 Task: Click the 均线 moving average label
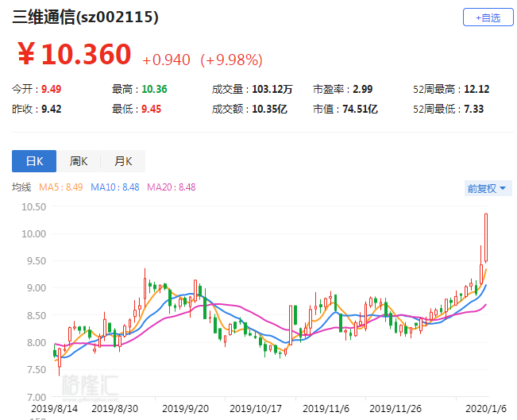21,187
